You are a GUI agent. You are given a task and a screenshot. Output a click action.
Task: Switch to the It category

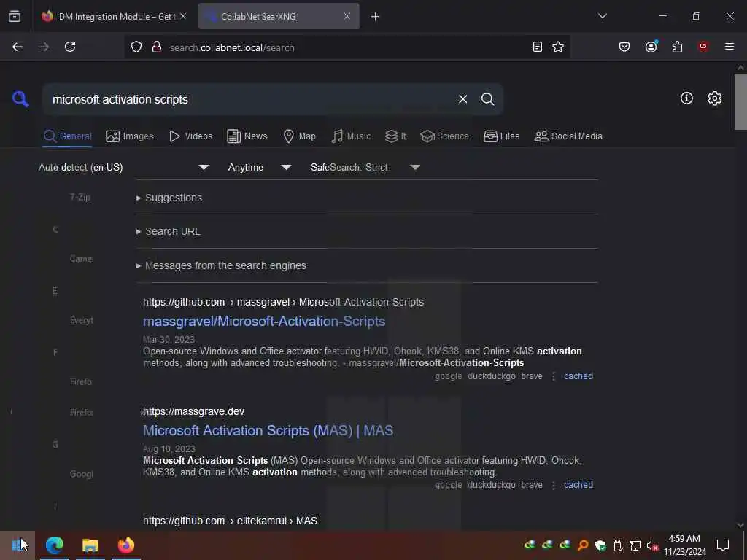point(395,136)
